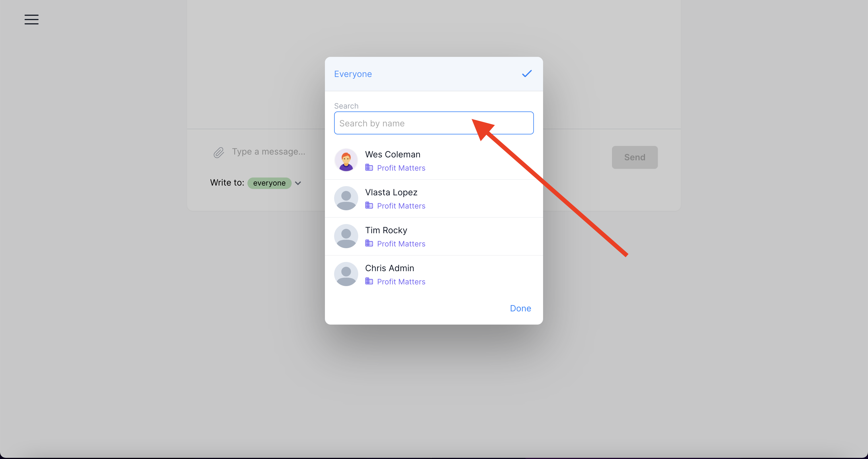Toggle the Everyone selection checkmark
868x459 pixels.
click(527, 74)
